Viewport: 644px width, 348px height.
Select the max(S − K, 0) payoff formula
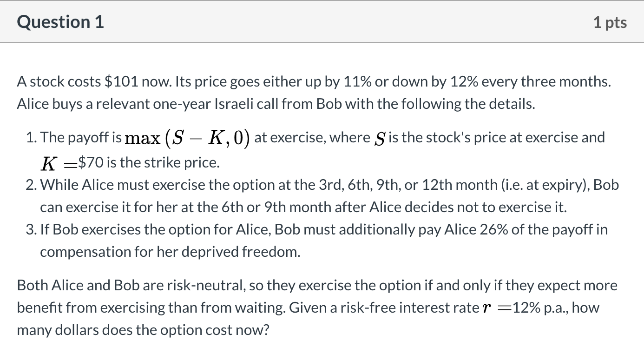tap(188, 138)
